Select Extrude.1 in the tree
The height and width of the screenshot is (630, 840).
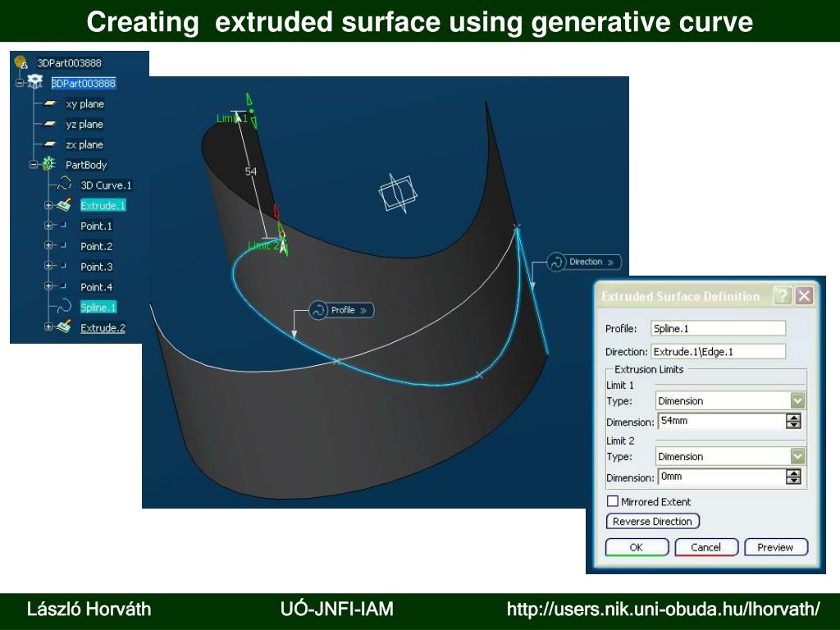tap(103, 206)
